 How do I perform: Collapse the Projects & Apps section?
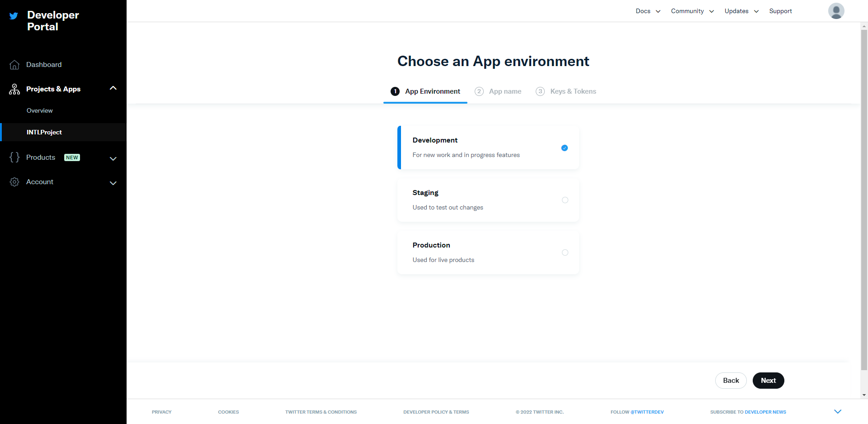tap(113, 88)
